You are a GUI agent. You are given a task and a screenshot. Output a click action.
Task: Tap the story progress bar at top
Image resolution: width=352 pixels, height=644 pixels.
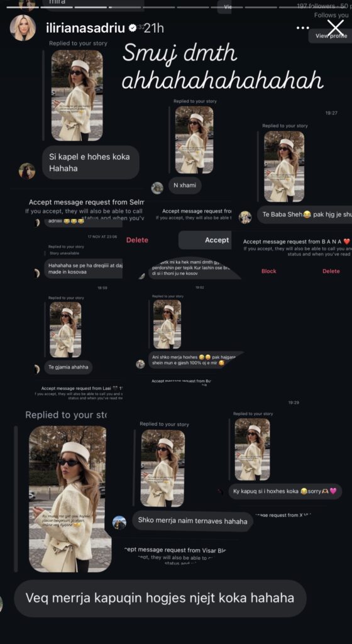tap(177, 8)
